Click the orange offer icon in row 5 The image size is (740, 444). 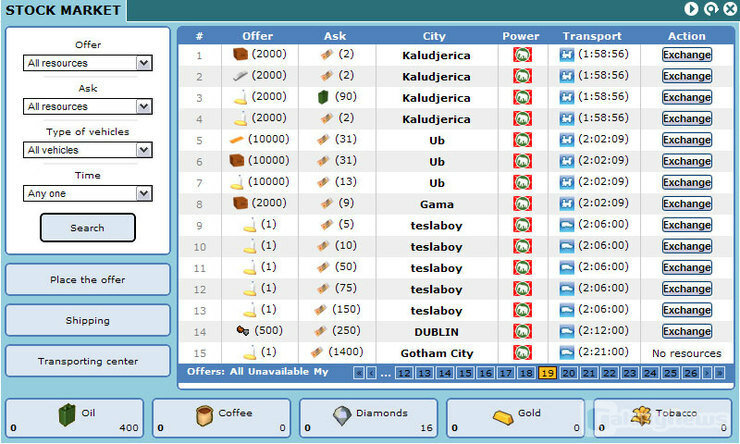tap(236, 140)
